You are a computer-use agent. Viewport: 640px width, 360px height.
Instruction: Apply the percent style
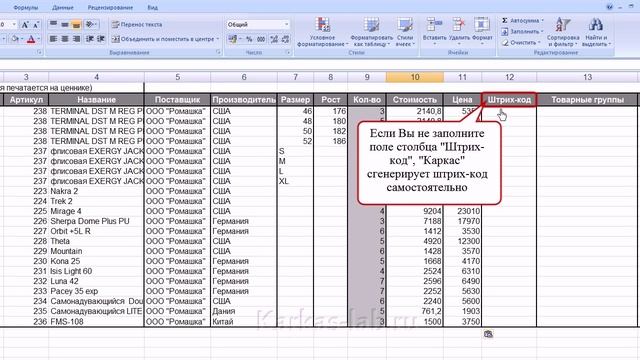249,39
